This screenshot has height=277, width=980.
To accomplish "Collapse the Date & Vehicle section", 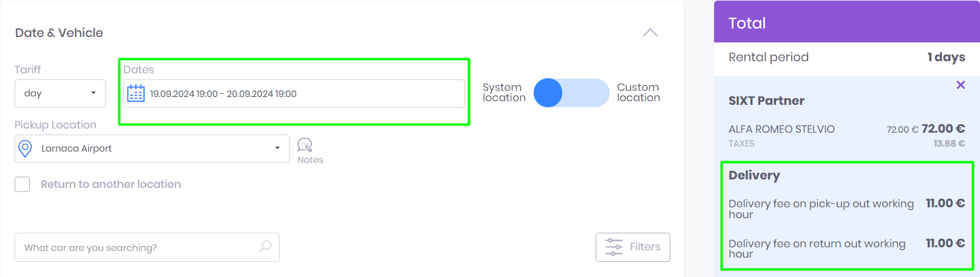I will [x=650, y=33].
